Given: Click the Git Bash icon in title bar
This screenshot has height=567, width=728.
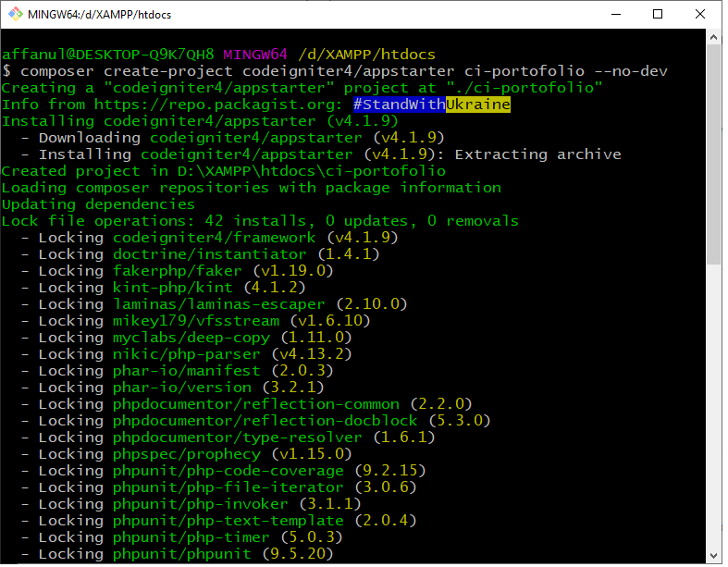Looking at the screenshot, I should pos(16,15).
